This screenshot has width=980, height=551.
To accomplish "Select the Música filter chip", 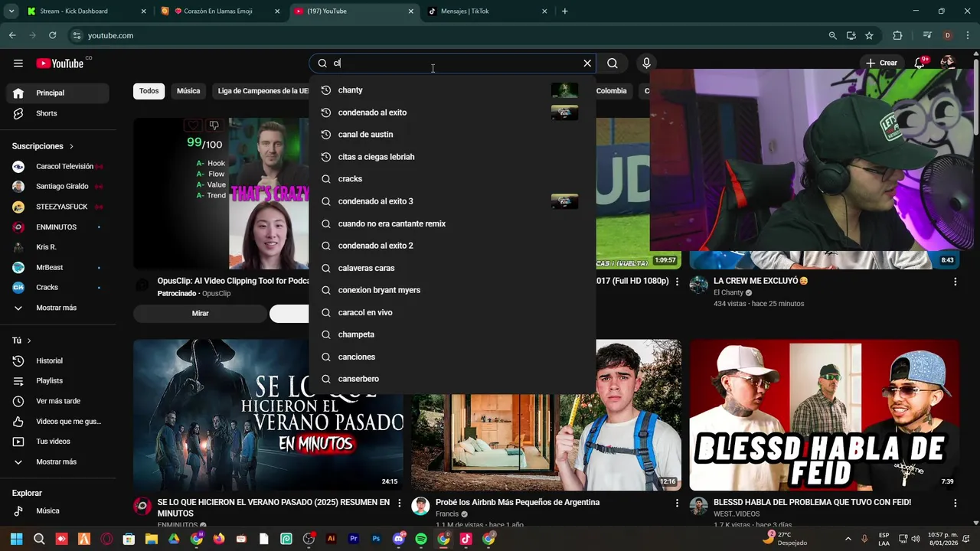I will tap(188, 91).
